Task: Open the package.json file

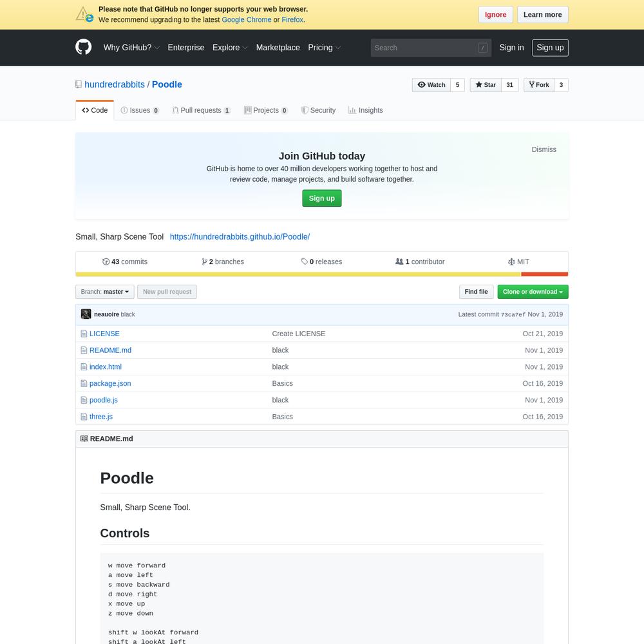Action: tap(110, 384)
